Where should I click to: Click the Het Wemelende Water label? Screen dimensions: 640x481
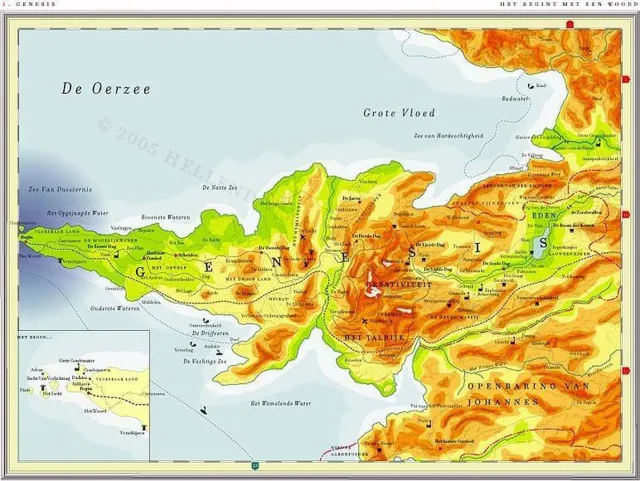tap(281, 403)
